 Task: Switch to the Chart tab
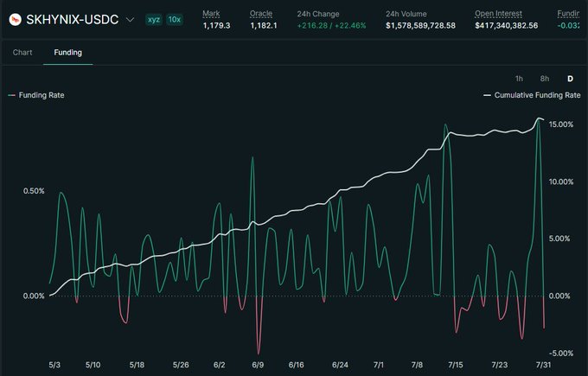[22, 53]
